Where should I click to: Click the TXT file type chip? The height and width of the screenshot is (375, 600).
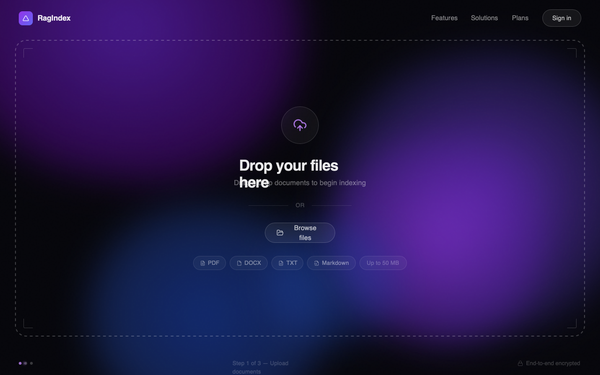tap(287, 263)
